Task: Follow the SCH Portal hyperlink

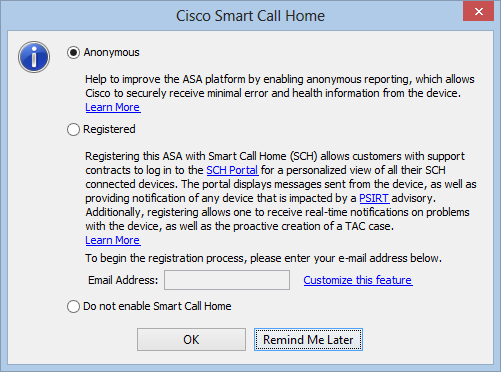Action: click(232, 170)
